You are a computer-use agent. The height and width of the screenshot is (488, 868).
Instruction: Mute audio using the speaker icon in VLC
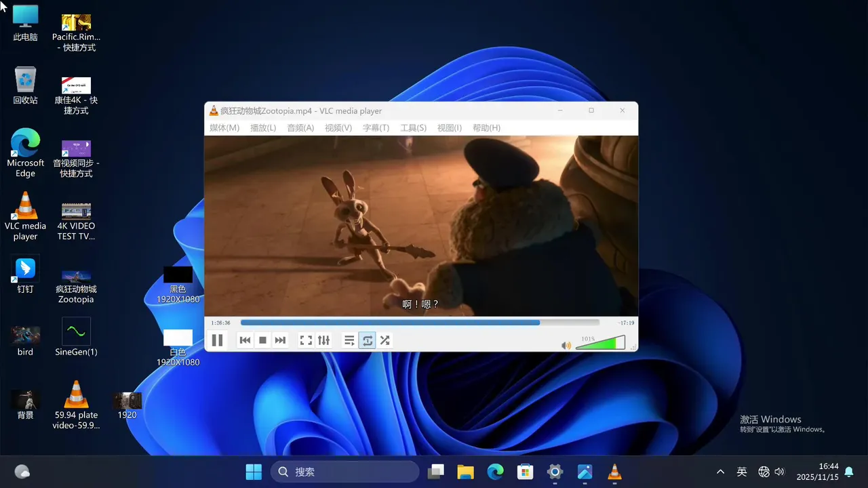(566, 346)
